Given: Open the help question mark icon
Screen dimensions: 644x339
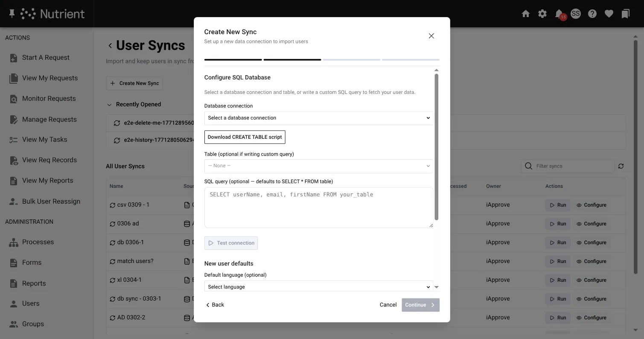Looking at the screenshot, I should [592, 14].
